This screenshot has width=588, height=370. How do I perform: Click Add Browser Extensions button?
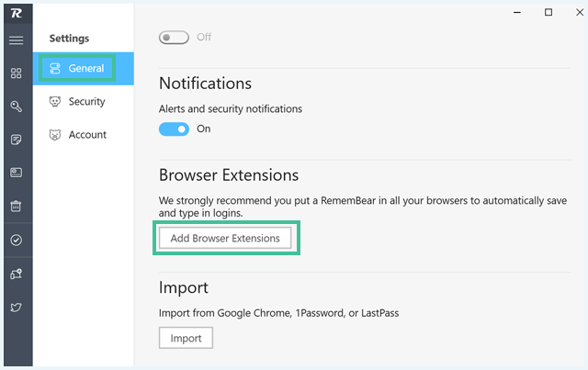pyautogui.click(x=225, y=238)
